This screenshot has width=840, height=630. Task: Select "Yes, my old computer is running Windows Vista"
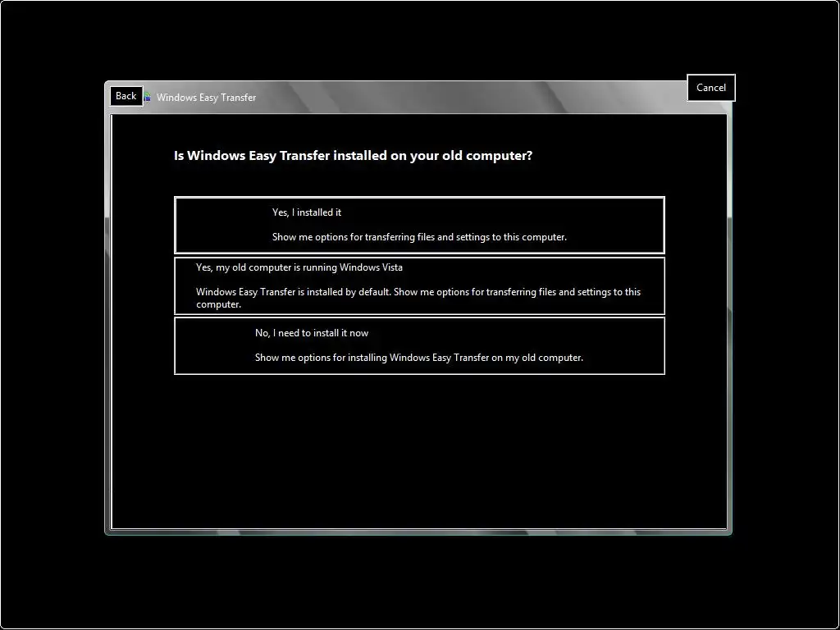(x=419, y=286)
